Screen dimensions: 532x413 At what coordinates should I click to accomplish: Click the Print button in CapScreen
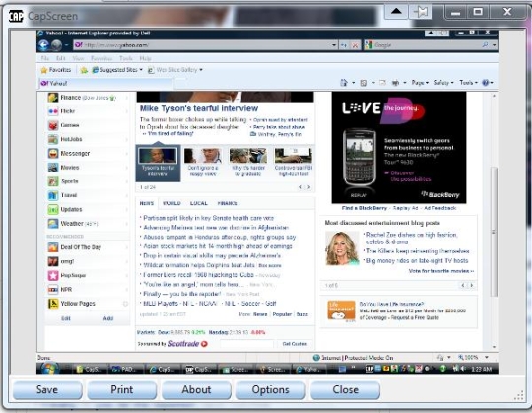122,390
